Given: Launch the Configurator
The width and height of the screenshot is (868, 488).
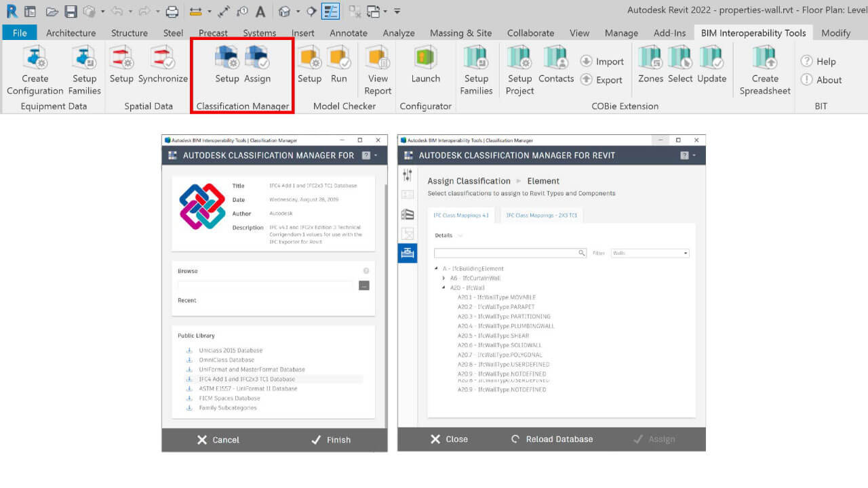Looking at the screenshot, I should pyautogui.click(x=426, y=65).
